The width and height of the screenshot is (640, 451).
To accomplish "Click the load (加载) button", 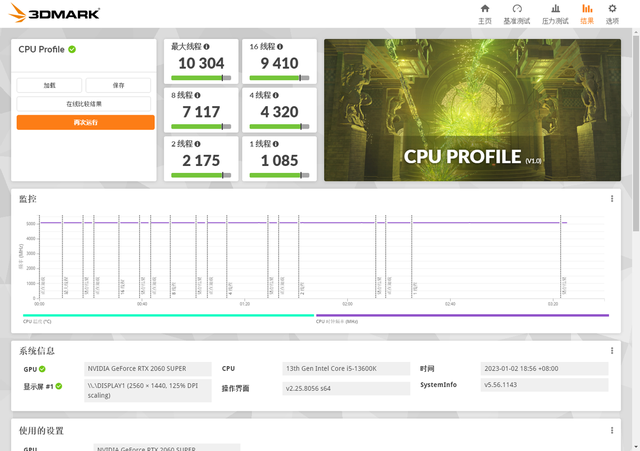I will click(49, 85).
